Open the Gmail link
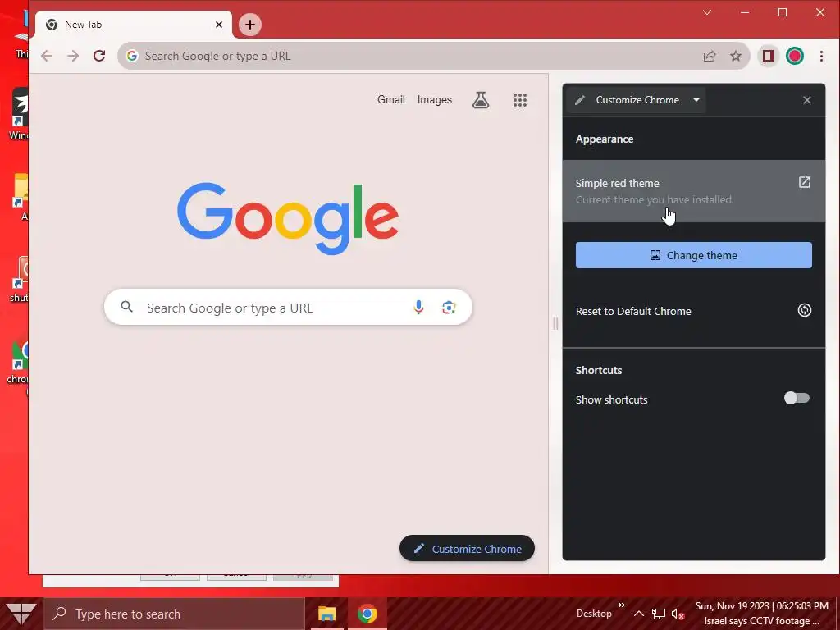Viewport: 840px width, 630px height. [x=391, y=99]
